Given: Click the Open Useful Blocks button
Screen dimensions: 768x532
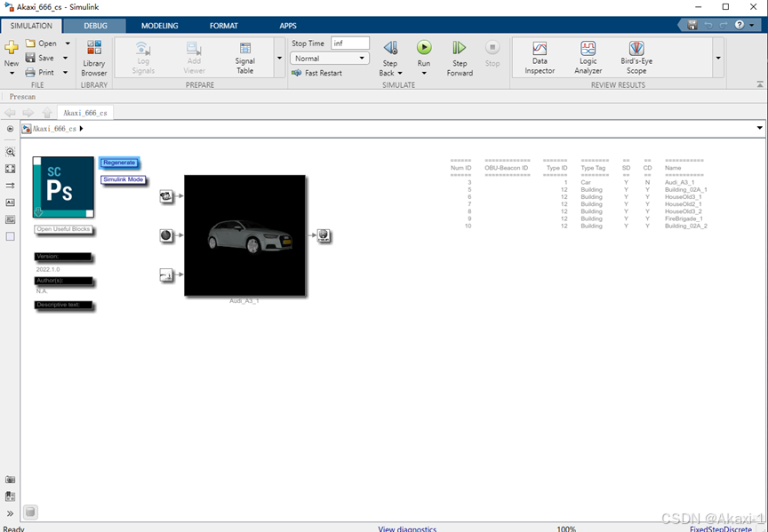Looking at the screenshot, I should pyautogui.click(x=64, y=229).
